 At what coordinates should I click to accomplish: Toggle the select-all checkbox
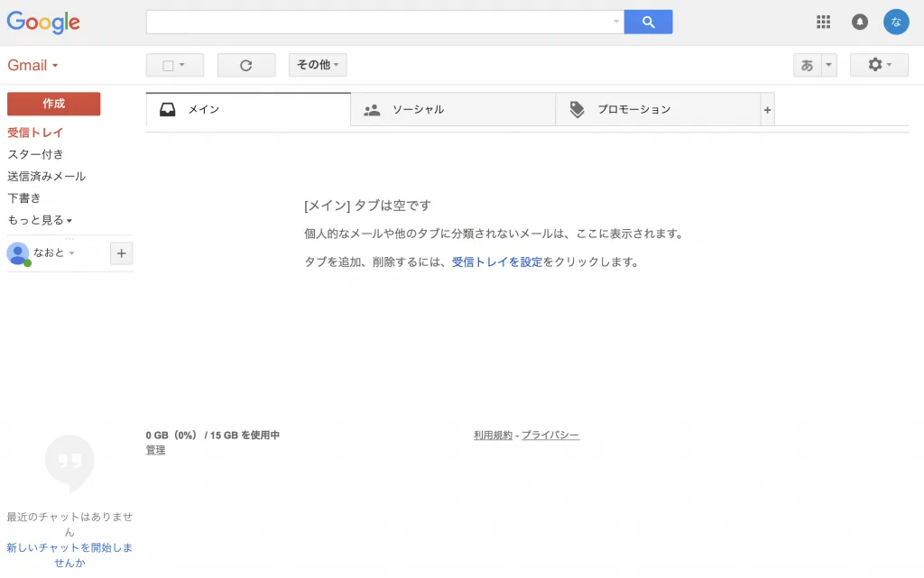pos(168,65)
